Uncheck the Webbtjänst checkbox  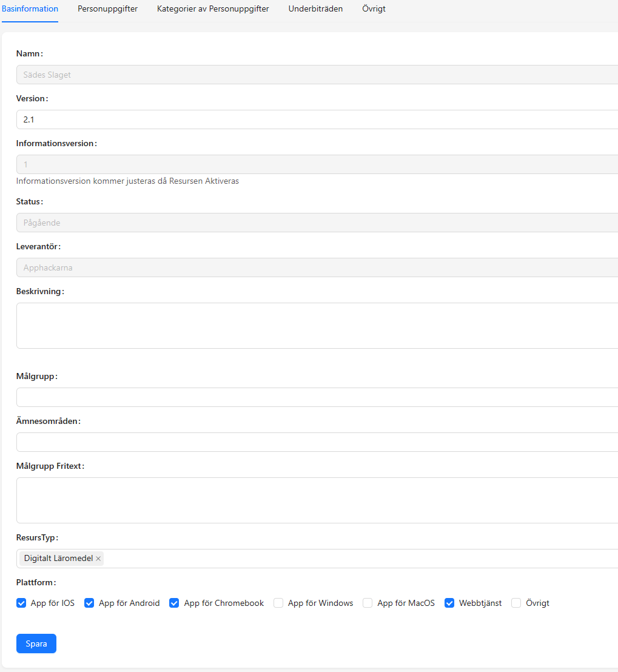(449, 603)
